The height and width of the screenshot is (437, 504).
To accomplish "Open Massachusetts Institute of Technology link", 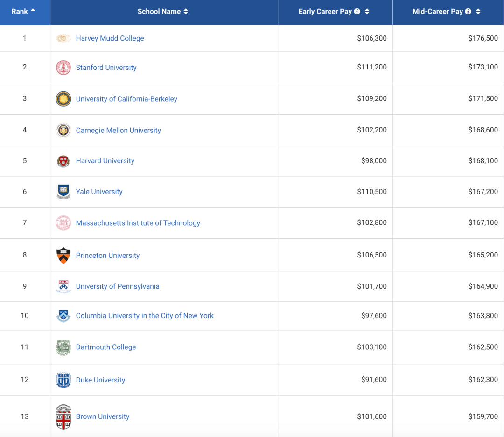I will (138, 223).
